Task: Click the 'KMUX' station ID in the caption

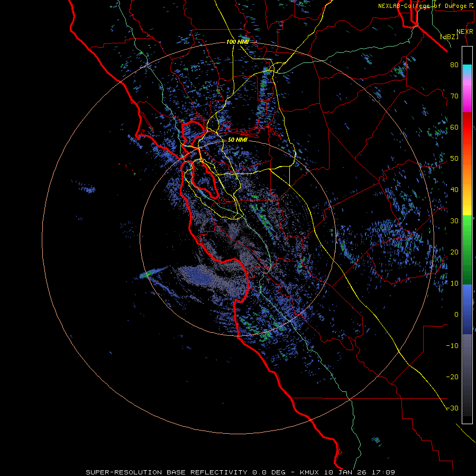Action: [x=310, y=472]
